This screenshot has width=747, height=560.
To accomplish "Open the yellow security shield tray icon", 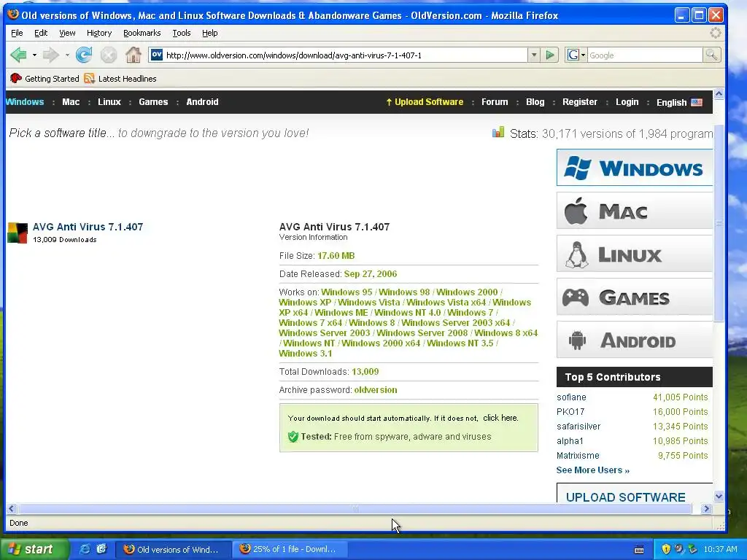I will point(666,549).
